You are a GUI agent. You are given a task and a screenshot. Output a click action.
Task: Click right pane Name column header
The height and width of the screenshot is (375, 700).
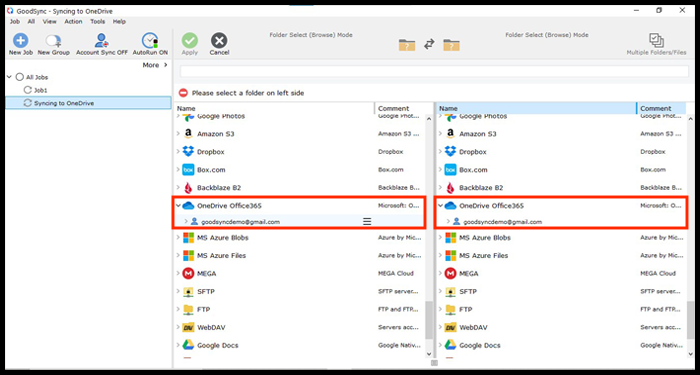[x=536, y=108]
